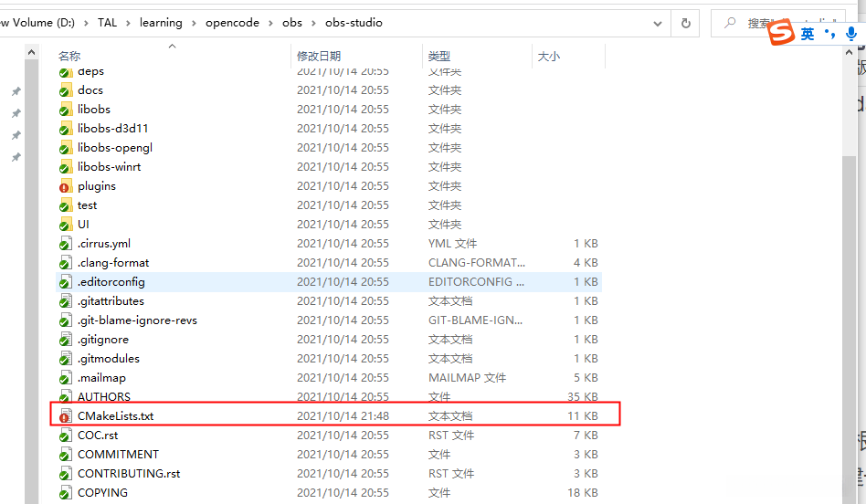The image size is (866, 504).
Task: Toggle Sogou punctuation mode icon
Action: (829, 34)
